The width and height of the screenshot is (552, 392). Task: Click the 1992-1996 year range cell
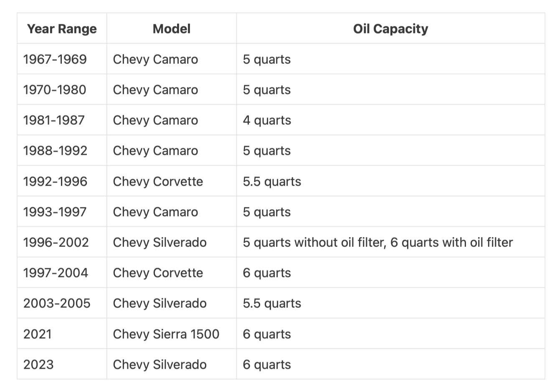55,181
